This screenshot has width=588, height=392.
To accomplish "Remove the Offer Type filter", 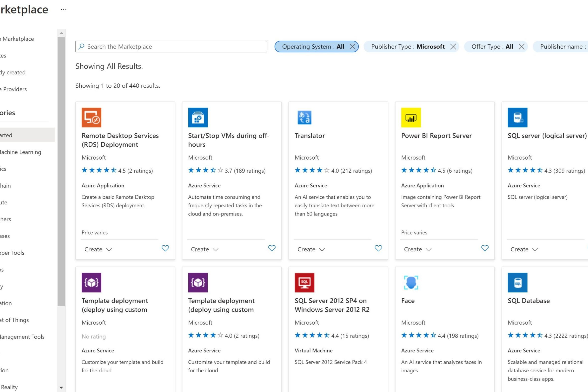I will pos(522,47).
